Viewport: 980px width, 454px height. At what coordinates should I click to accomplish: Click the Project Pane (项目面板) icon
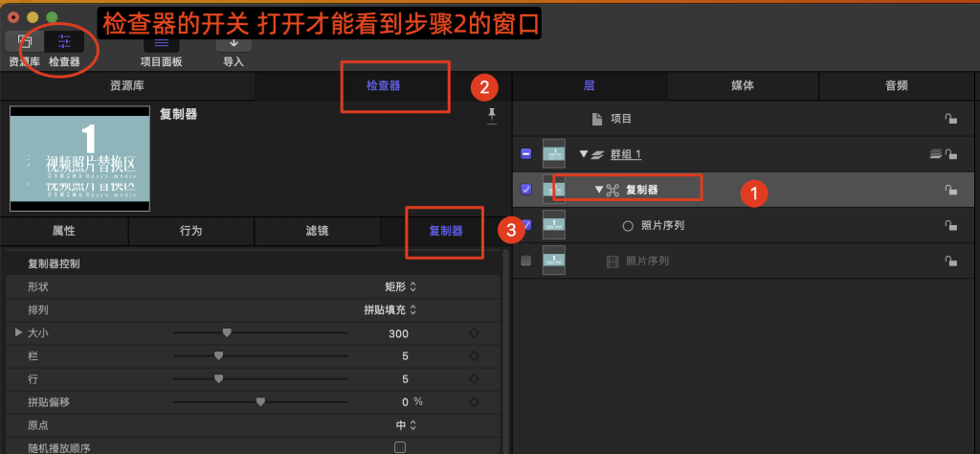[161, 42]
